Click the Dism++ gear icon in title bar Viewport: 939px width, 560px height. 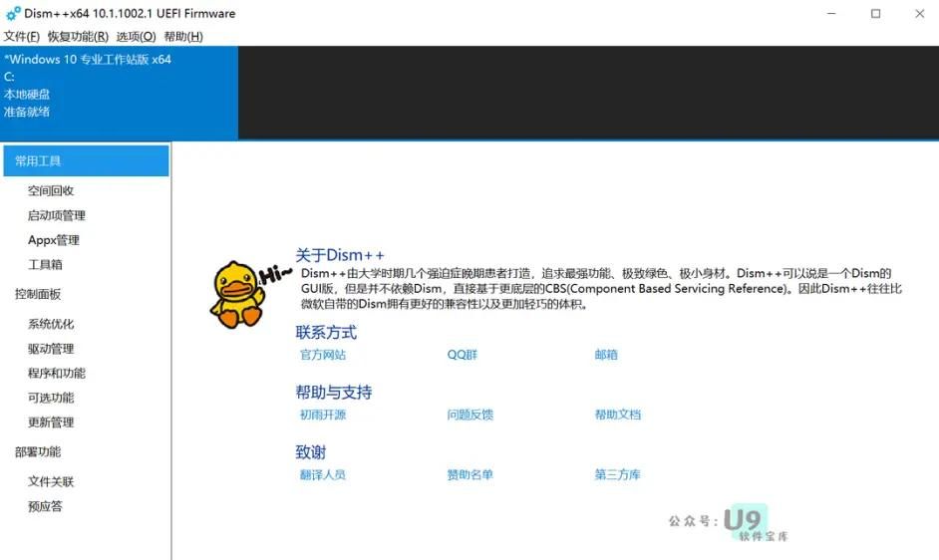click(13, 13)
